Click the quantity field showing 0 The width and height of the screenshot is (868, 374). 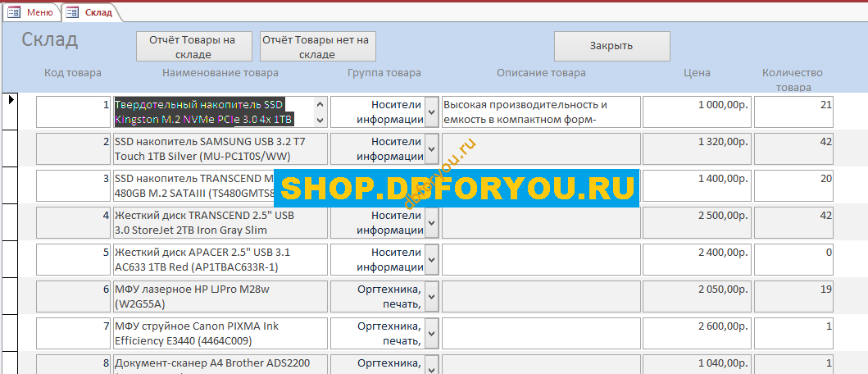point(793,259)
